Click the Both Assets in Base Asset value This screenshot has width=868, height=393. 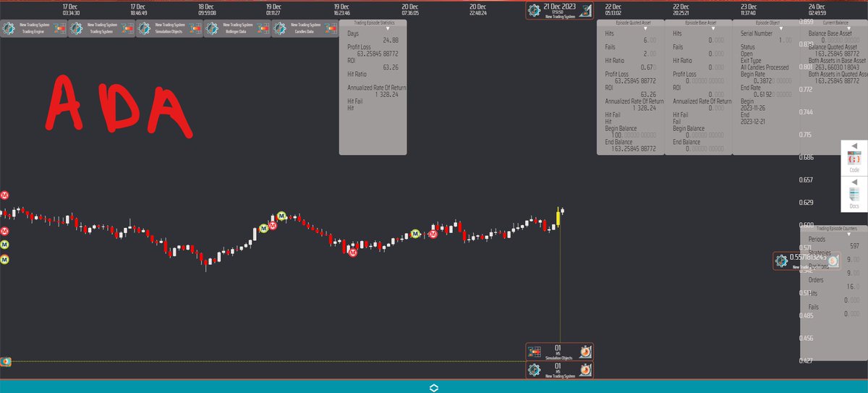click(x=837, y=67)
